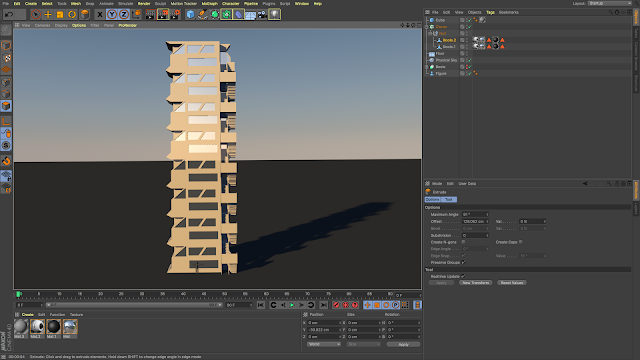Click the Light bulb icon

pos(274,14)
